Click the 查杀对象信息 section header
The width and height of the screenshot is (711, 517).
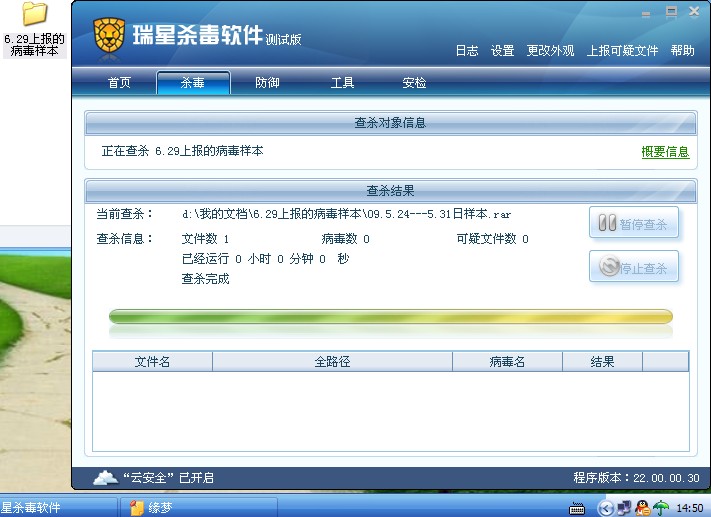(390, 123)
